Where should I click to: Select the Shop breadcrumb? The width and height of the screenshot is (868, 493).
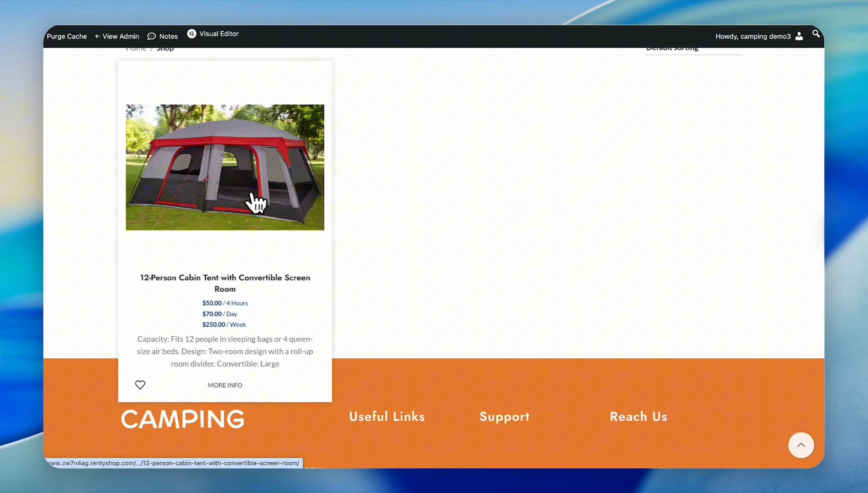point(165,49)
